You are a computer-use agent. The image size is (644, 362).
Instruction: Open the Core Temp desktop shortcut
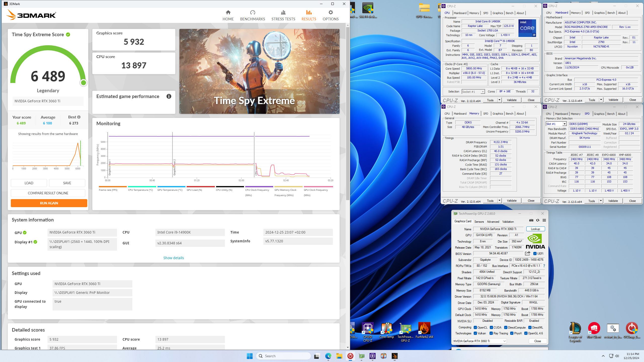387,331
